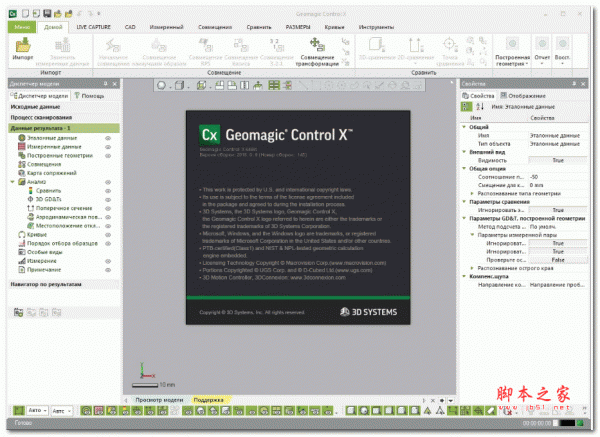This screenshot has height=437, width=600.
Task: Click the Данные результата - 1 header
Action: (x=64, y=128)
